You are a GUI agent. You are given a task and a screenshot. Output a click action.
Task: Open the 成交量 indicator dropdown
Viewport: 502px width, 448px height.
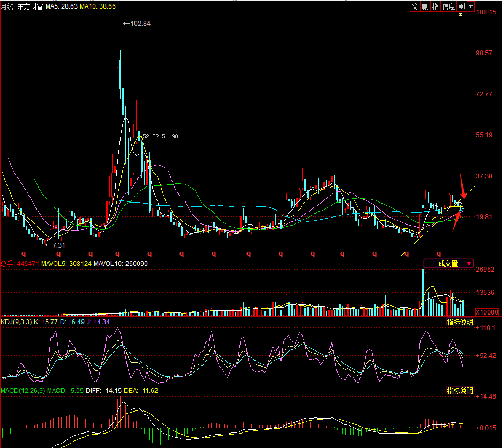(448, 264)
